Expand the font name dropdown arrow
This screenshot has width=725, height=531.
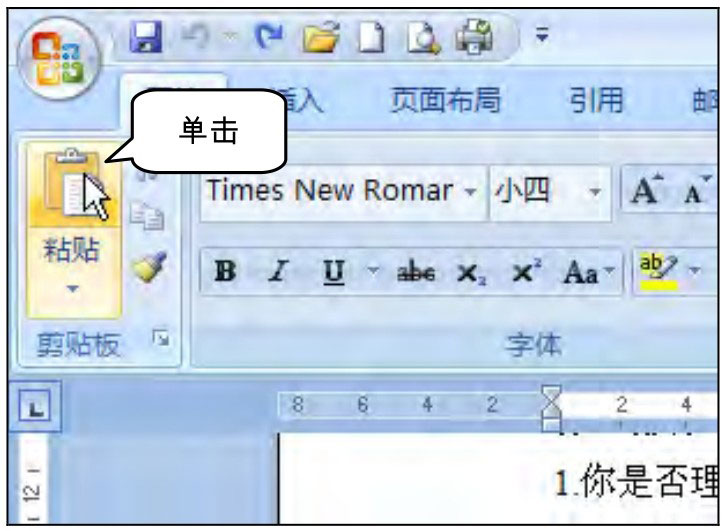click(470, 191)
